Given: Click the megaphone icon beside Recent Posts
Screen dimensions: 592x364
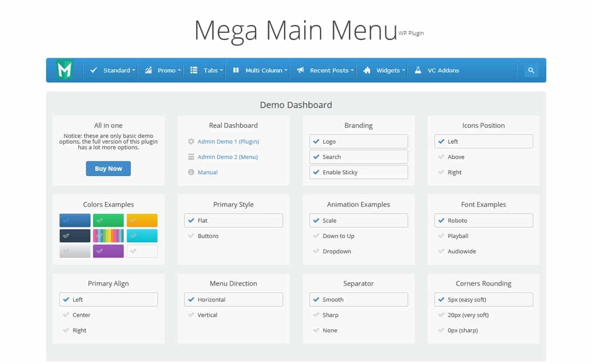Looking at the screenshot, I should click(300, 70).
